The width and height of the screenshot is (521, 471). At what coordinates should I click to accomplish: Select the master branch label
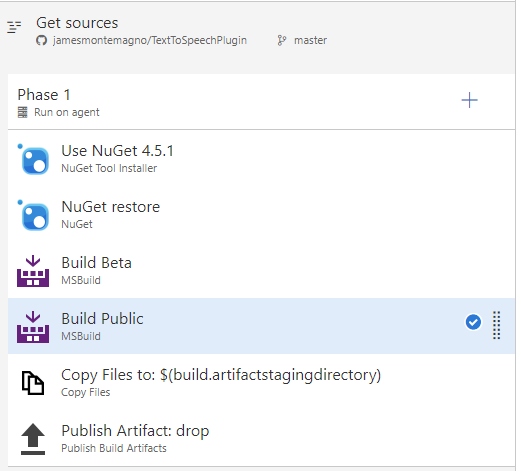coord(310,40)
